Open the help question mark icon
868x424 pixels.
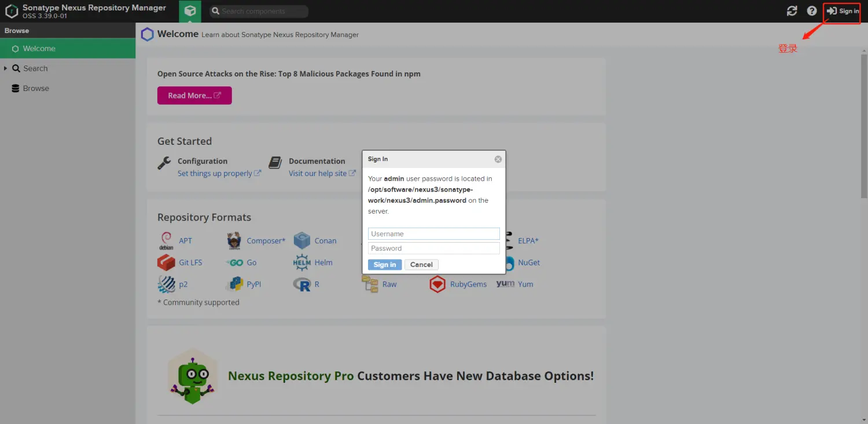click(812, 11)
